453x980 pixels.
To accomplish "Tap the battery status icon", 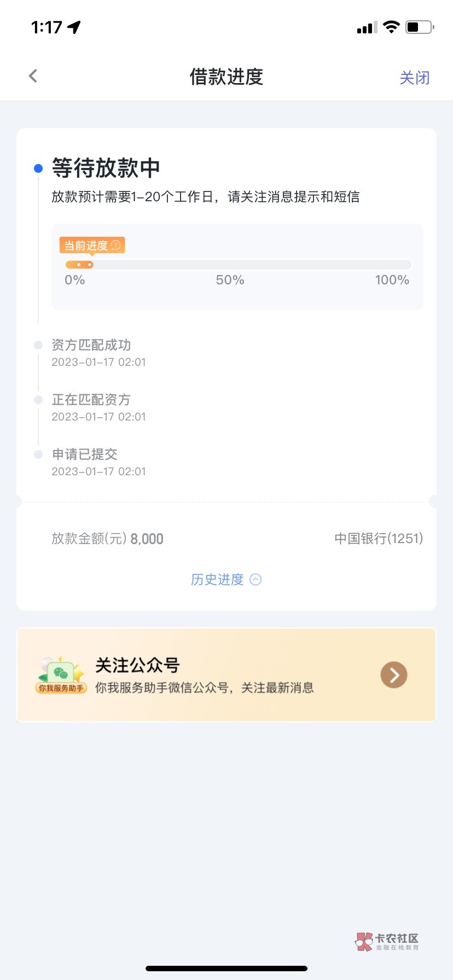I will pyautogui.click(x=419, y=27).
